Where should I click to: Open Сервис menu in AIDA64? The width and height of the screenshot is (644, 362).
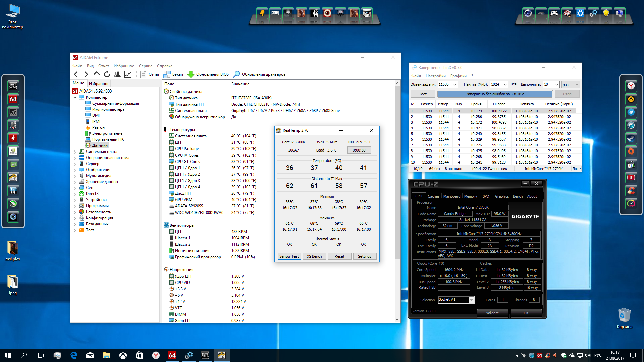click(145, 66)
